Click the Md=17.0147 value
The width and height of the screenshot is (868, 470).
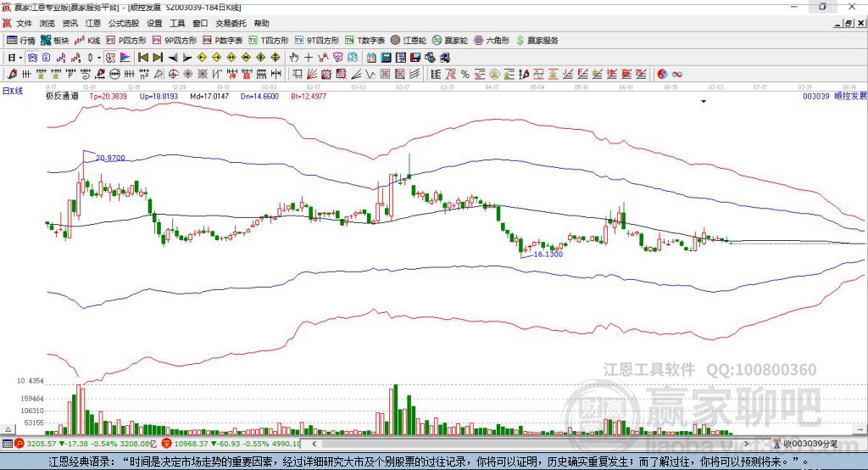point(209,97)
